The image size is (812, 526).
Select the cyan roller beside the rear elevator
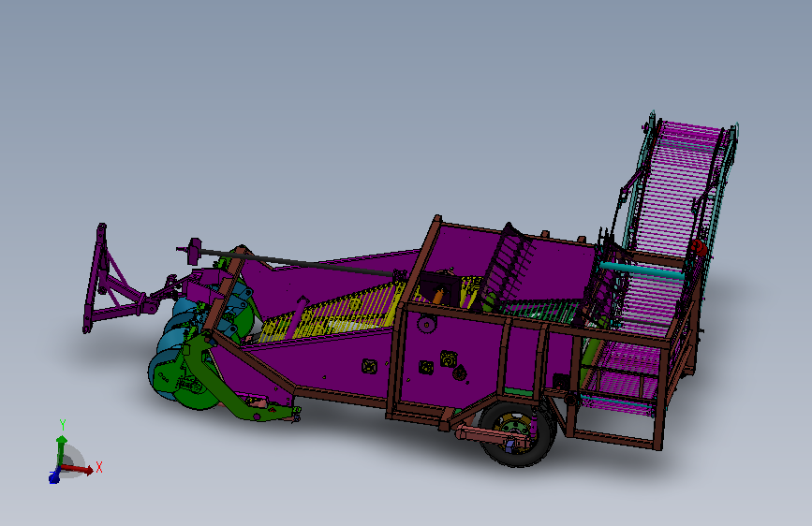642,270
